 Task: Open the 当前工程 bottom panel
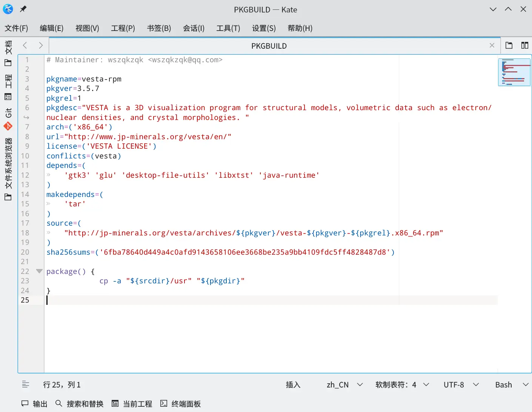point(132,404)
